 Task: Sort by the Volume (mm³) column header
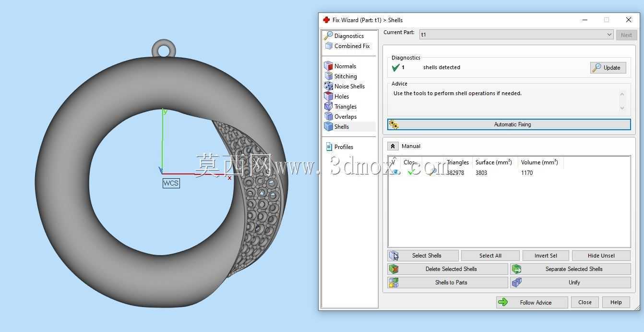(x=540, y=162)
